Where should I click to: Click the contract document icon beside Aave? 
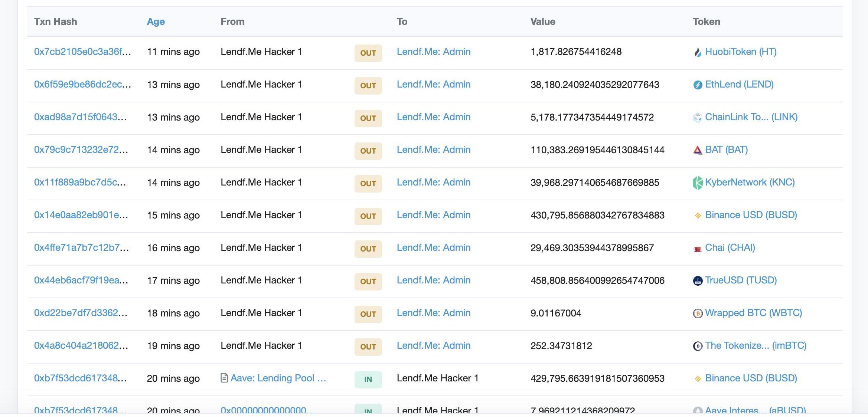point(224,378)
